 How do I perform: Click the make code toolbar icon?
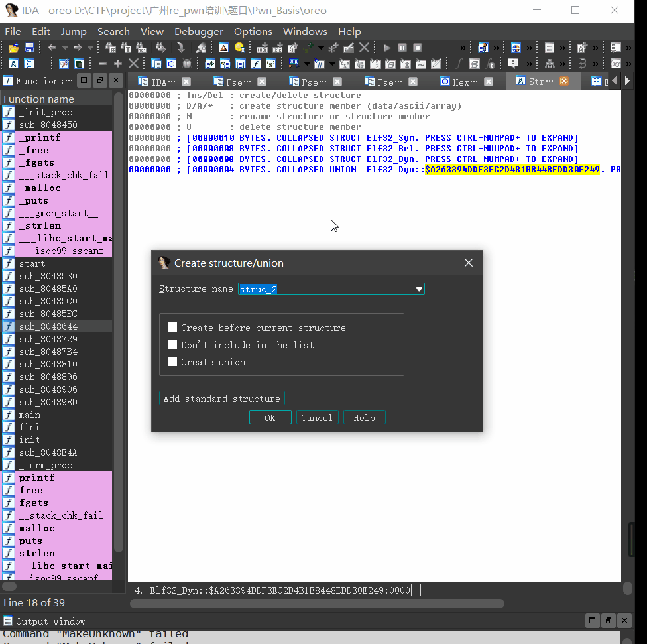point(263,48)
